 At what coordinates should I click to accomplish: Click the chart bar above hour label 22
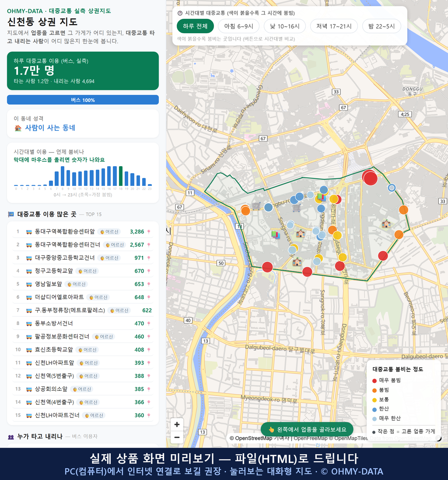point(144,182)
